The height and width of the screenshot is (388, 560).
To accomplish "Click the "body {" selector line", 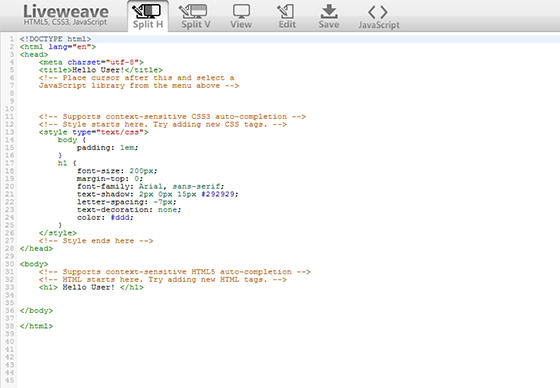I will point(72,140).
